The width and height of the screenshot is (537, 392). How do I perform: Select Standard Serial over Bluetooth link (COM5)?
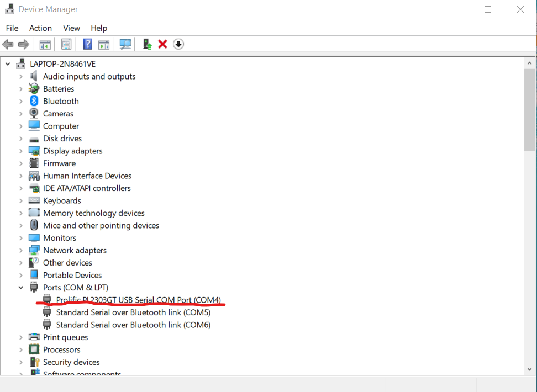point(133,312)
